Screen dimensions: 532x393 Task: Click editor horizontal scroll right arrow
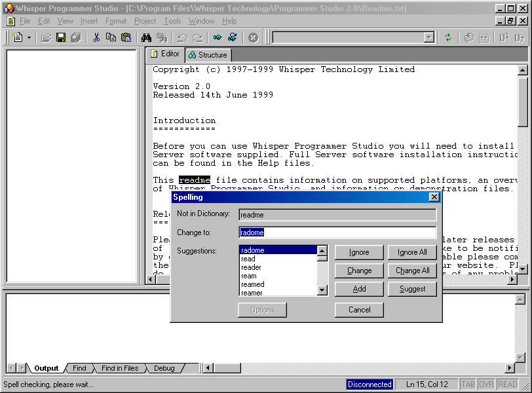512,280
